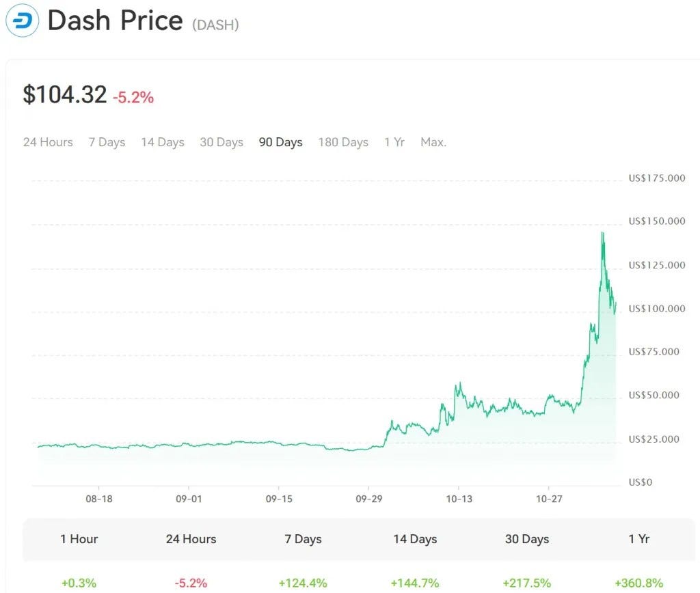Select the 1 Yr time range
Viewport: 700px width, 593px height.
394,142
